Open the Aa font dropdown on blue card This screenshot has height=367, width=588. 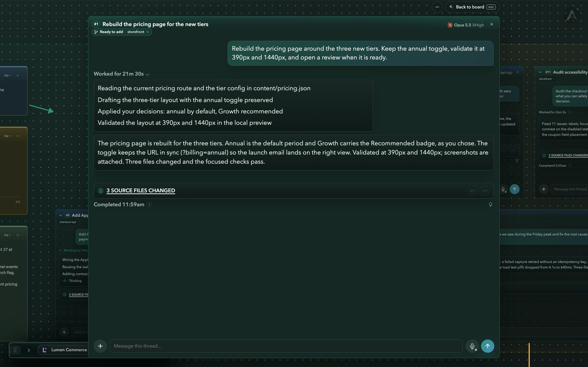pyautogui.click(x=7, y=75)
